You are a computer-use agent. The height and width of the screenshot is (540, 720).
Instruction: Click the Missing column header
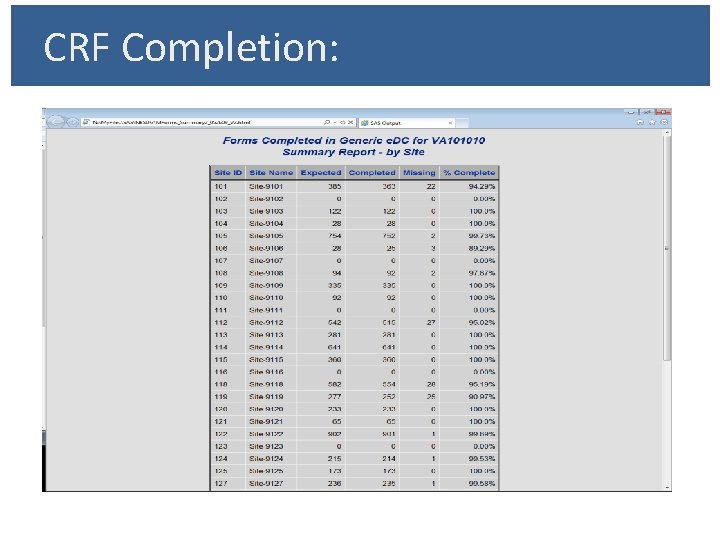tap(419, 173)
